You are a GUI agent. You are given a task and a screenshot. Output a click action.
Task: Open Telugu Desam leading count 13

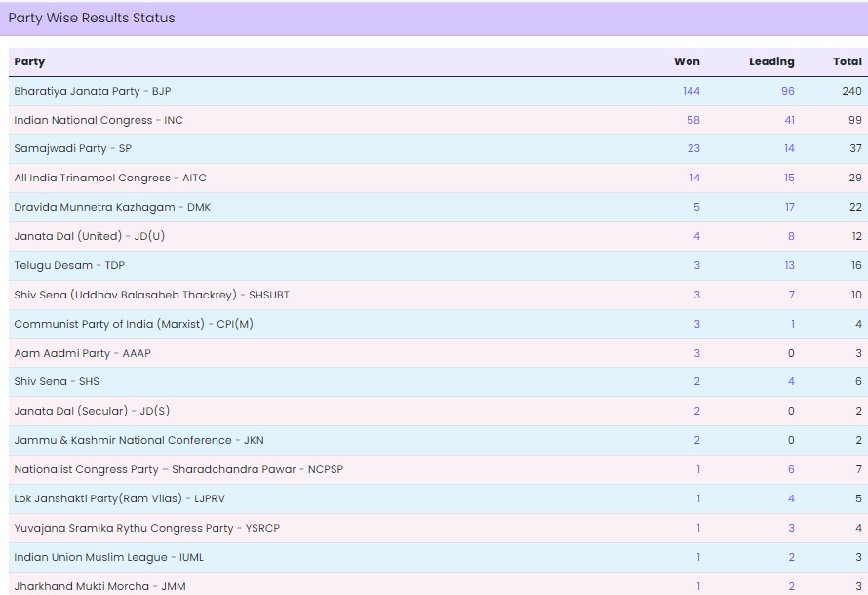pos(789,265)
